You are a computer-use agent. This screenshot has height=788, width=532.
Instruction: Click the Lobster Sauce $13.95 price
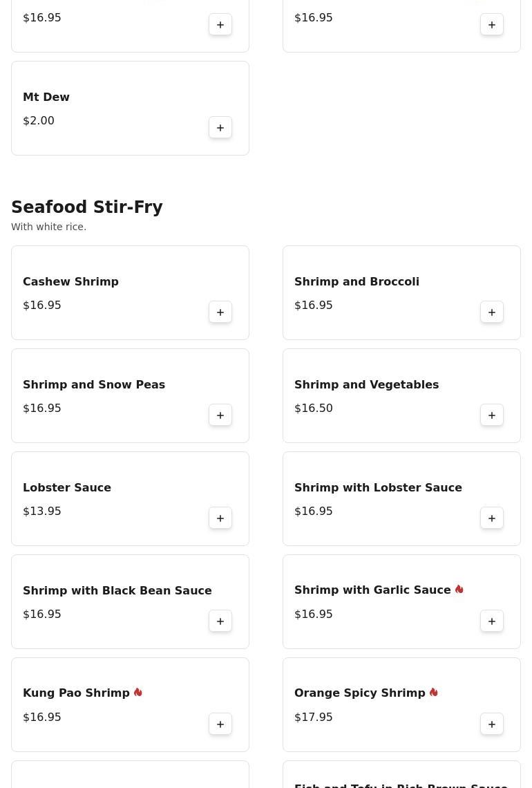pos(42,511)
